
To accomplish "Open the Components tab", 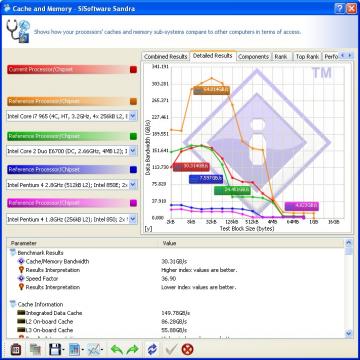I will [x=254, y=57].
